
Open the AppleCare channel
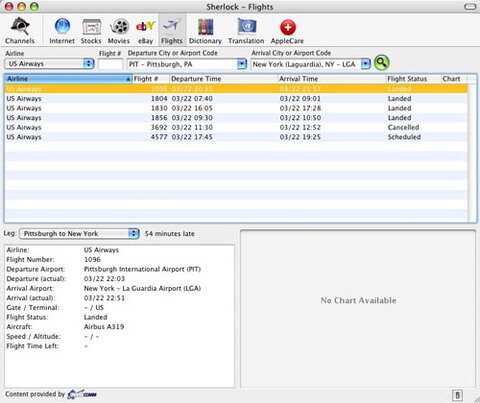click(287, 31)
